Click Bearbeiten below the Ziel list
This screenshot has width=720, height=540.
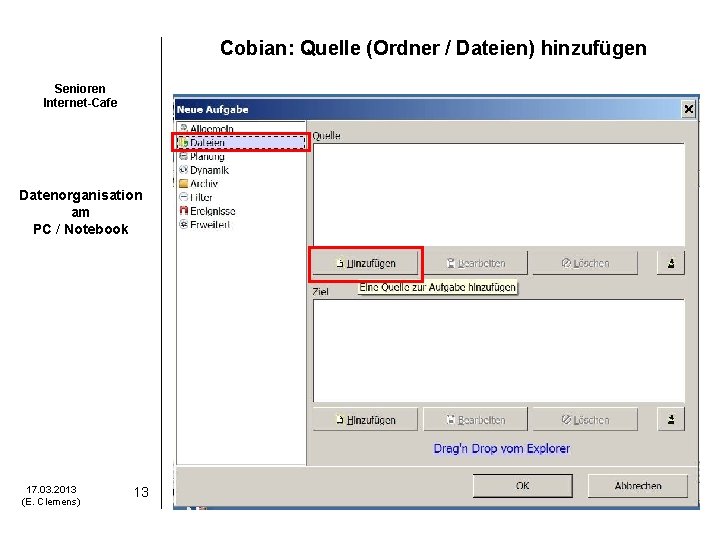[x=475, y=420]
